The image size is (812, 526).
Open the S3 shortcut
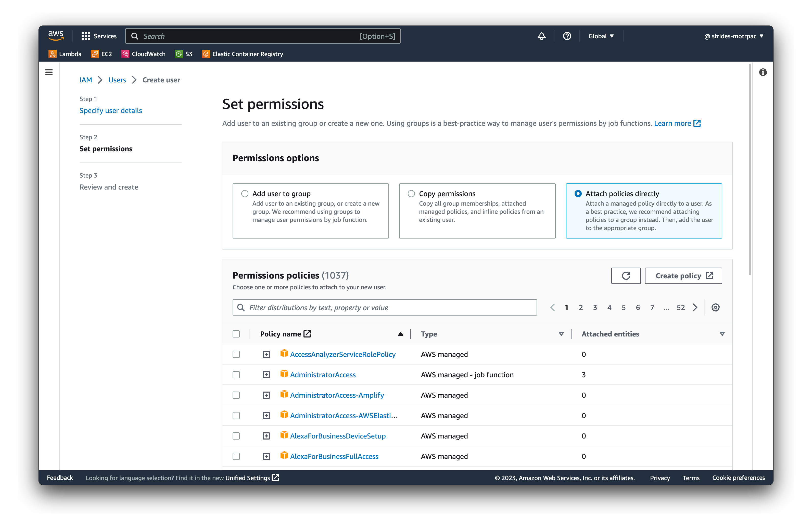(x=184, y=54)
